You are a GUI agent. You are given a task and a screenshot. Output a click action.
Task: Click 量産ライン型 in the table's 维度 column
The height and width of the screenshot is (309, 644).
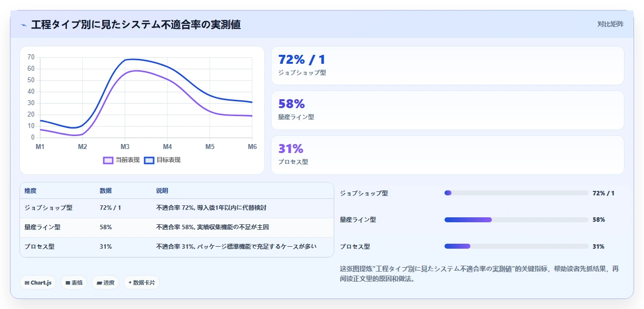(42, 227)
